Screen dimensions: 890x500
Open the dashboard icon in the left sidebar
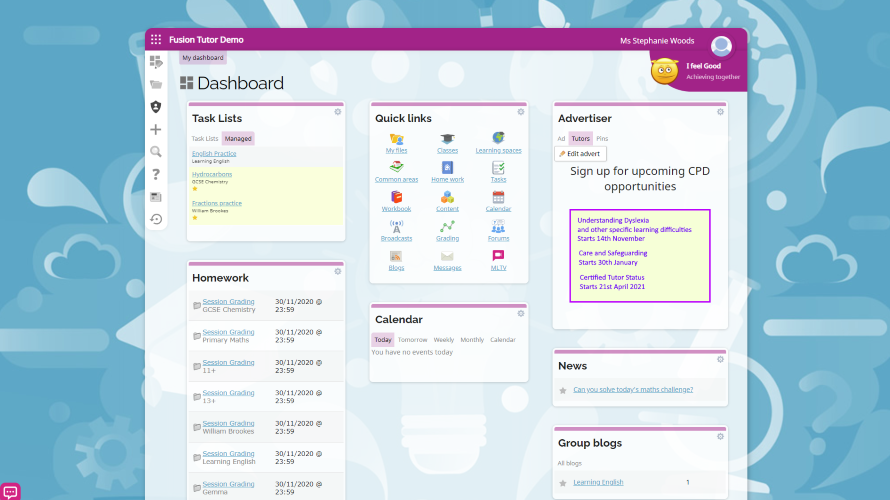coord(156,61)
